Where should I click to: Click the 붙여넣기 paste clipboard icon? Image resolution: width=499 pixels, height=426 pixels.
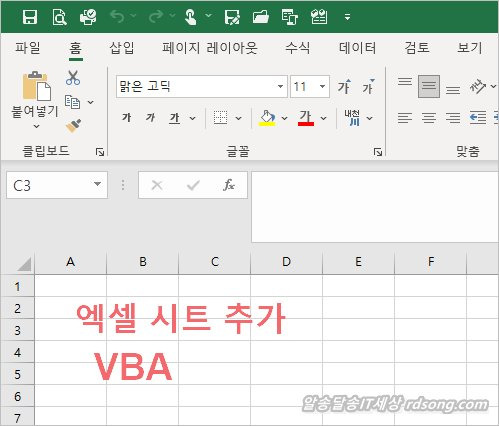pyautogui.click(x=37, y=86)
